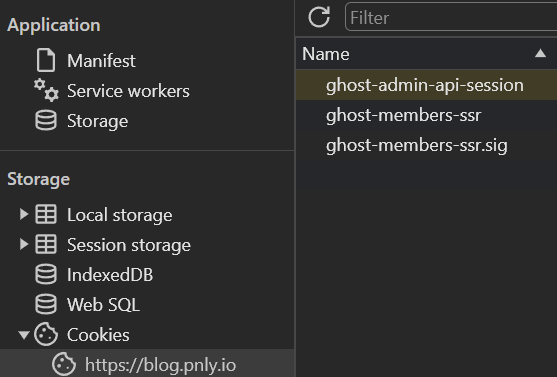Click the Session storage table icon
The image size is (557, 377).
[46, 244]
